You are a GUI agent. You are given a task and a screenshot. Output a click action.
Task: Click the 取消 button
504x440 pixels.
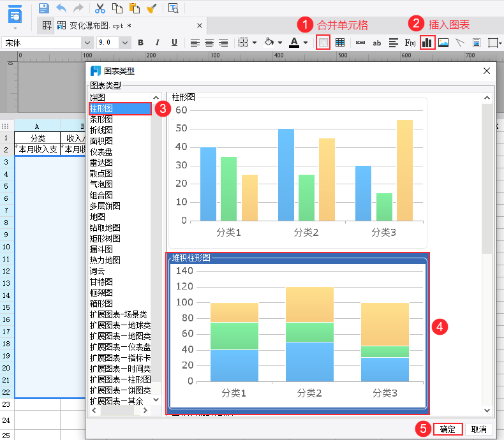coord(478,429)
